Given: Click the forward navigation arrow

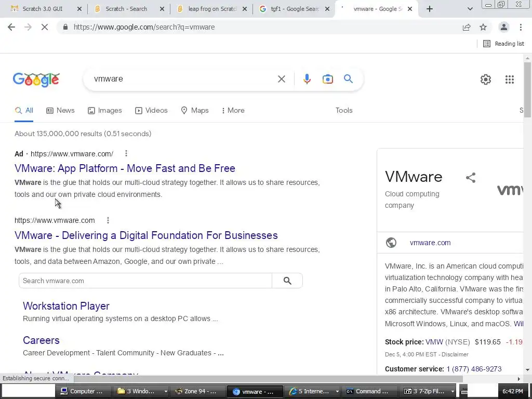Looking at the screenshot, I should tap(28, 27).
